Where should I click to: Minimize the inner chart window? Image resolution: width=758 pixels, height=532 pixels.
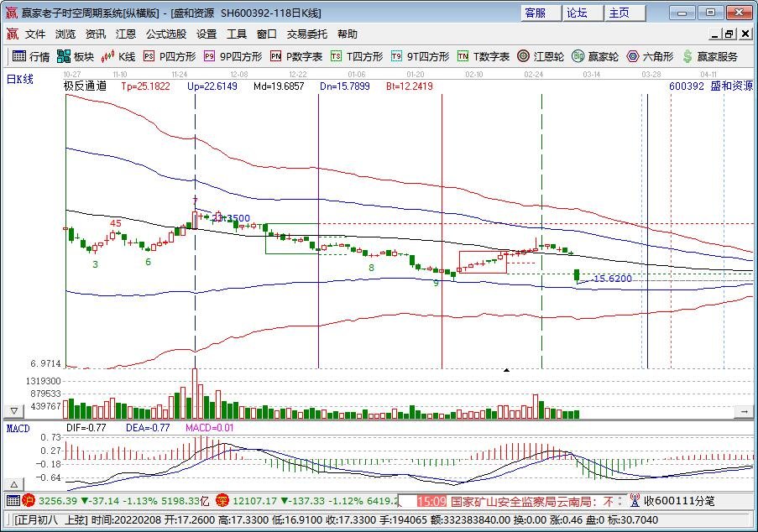click(x=715, y=34)
